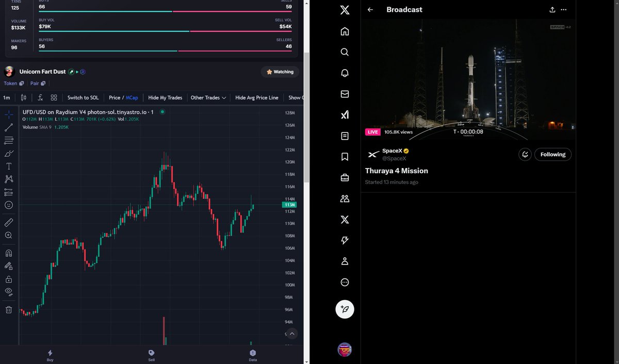619x364 pixels.
Task: Select the Text annotation tool
Action: pos(8,166)
